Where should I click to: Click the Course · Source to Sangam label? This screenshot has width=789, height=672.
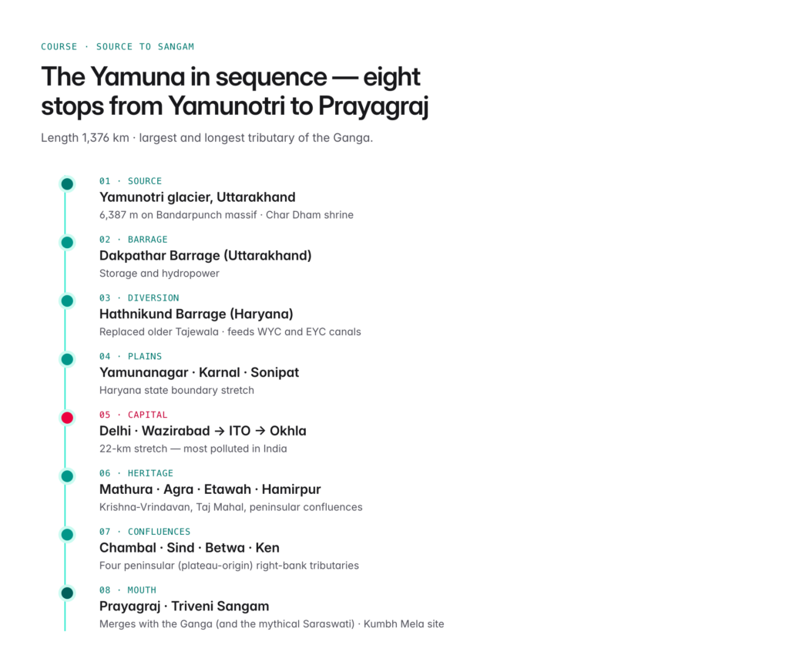[x=117, y=47]
